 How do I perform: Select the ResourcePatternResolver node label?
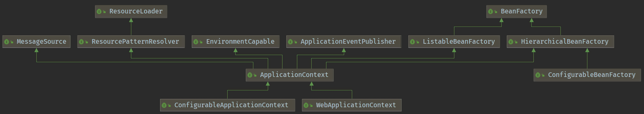click(135, 42)
